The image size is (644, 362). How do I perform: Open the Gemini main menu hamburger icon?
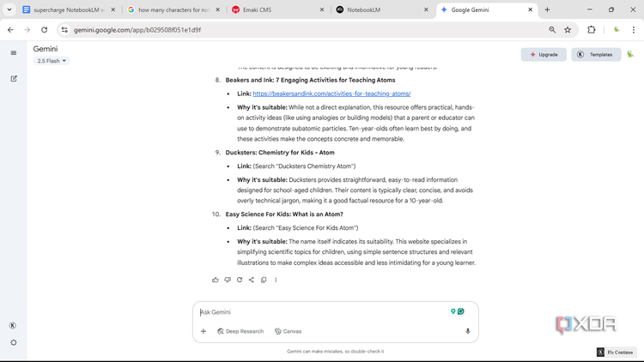click(x=14, y=53)
